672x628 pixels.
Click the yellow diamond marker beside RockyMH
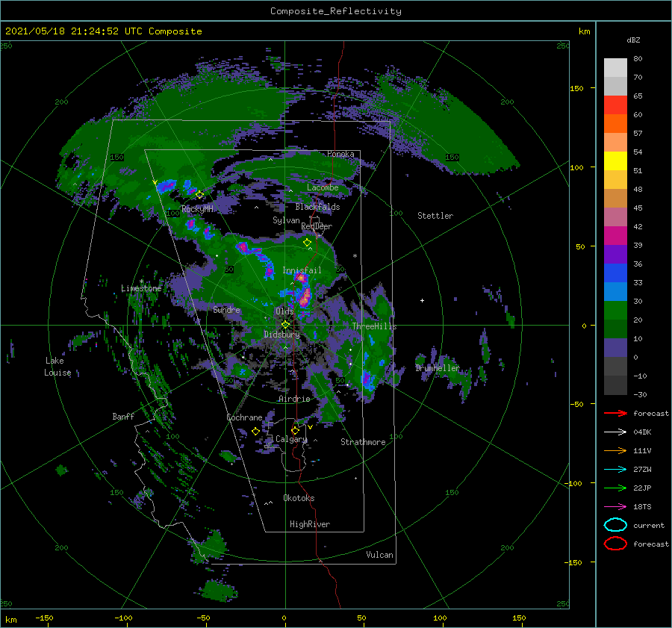[x=199, y=195]
